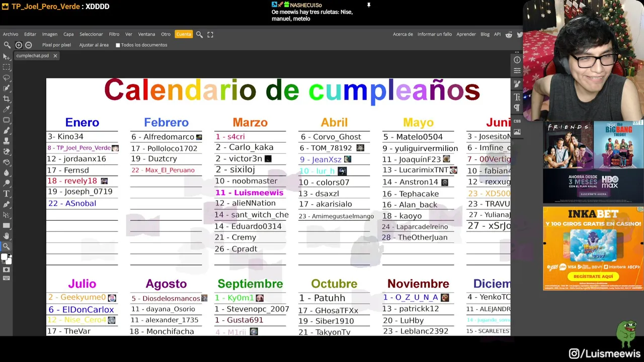Click the zoom in plus icon
Image resolution: width=644 pixels, height=362 pixels.
19,45
